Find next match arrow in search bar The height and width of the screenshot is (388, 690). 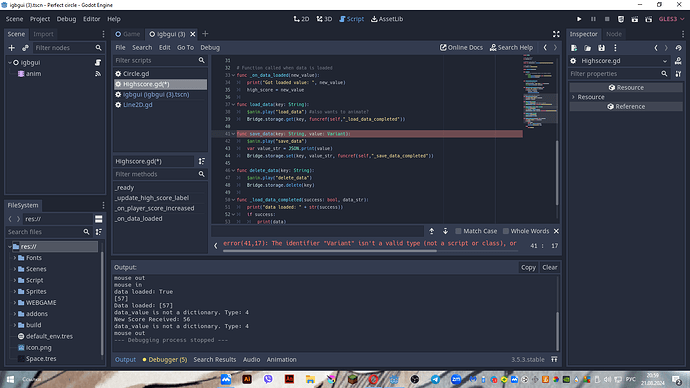(x=445, y=231)
